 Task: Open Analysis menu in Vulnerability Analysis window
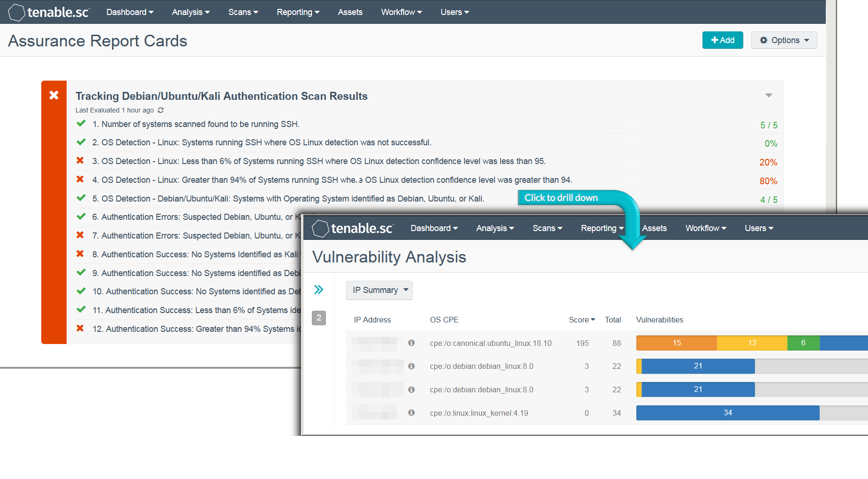[495, 228]
